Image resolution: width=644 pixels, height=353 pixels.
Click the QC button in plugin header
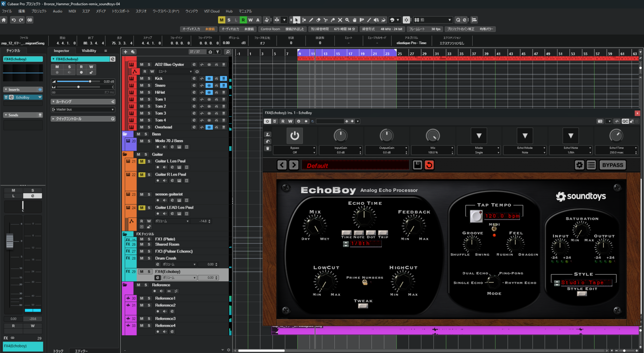coord(625,121)
